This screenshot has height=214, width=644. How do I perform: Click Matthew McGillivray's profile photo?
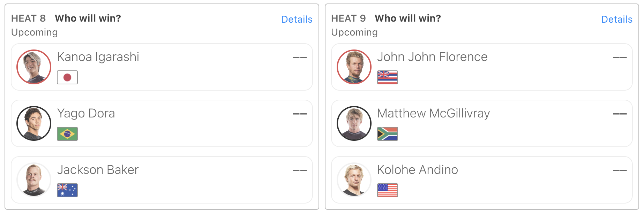[x=354, y=123]
